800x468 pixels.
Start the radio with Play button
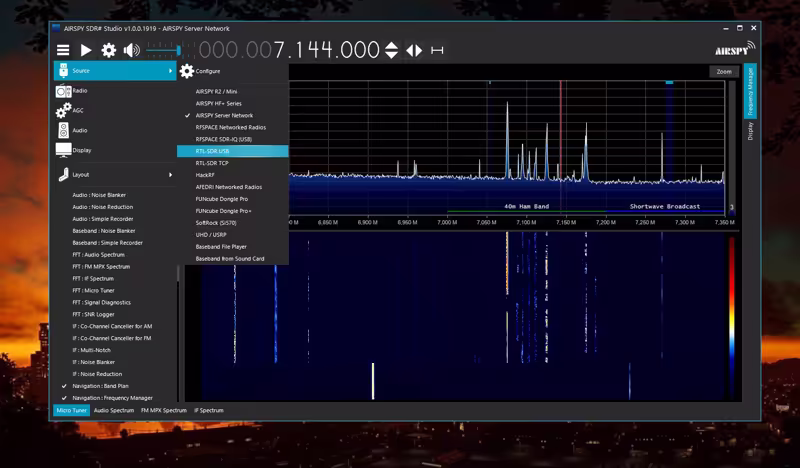point(86,50)
